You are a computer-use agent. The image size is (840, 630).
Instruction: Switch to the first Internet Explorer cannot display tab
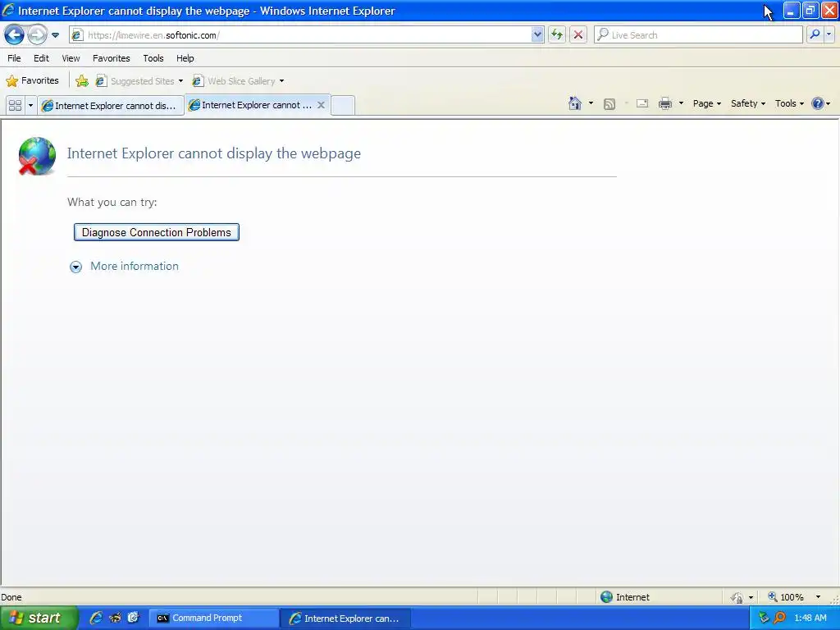(111, 106)
